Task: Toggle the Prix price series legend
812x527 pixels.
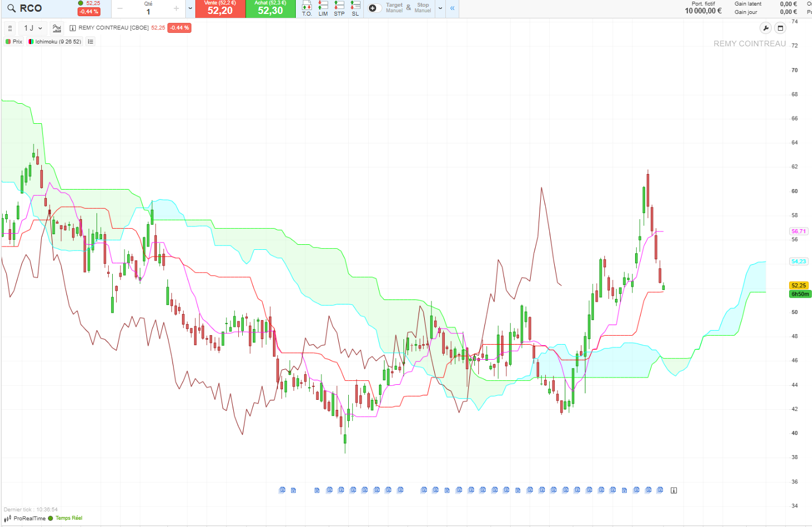Action: pos(14,42)
